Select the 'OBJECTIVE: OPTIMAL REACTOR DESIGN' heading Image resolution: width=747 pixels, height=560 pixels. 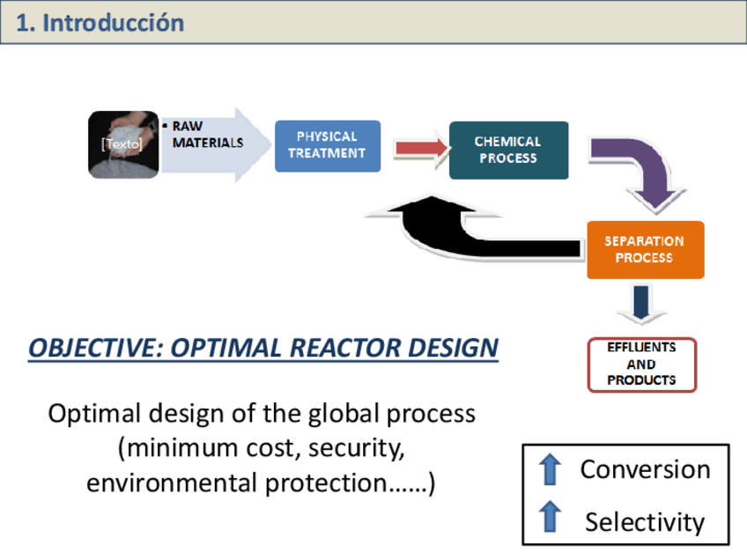pyautogui.click(x=263, y=348)
